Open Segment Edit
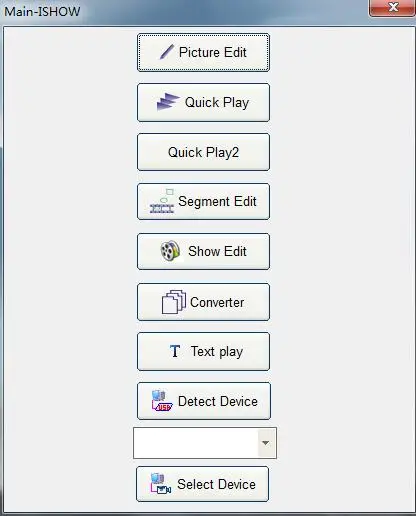Viewport: 416px width, 516px height. pyautogui.click(x=203, y=201)
